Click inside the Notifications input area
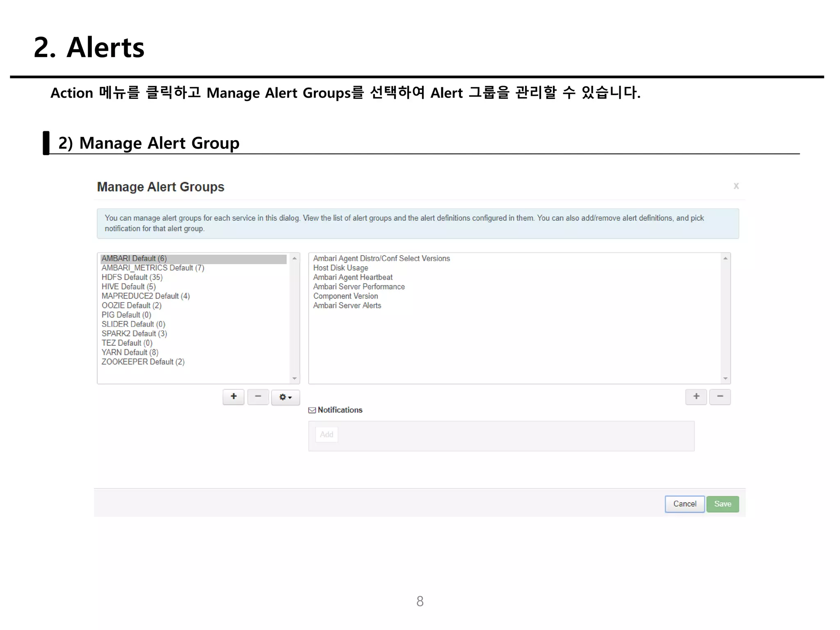This screenshot has width=840, height=630. point(501,436)
